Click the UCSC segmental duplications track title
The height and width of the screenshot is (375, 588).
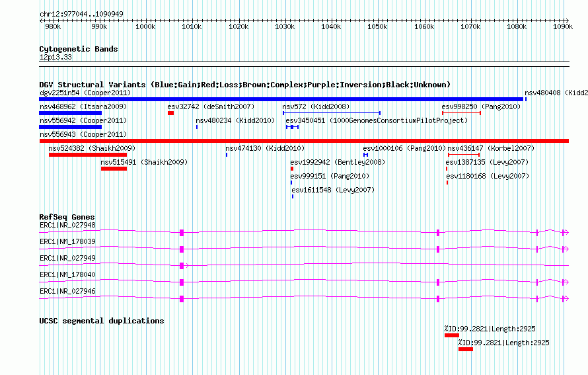(102, 321)
